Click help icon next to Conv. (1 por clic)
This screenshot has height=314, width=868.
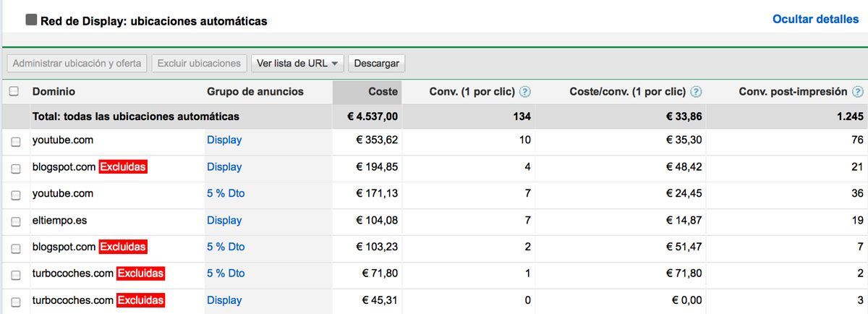525,92
